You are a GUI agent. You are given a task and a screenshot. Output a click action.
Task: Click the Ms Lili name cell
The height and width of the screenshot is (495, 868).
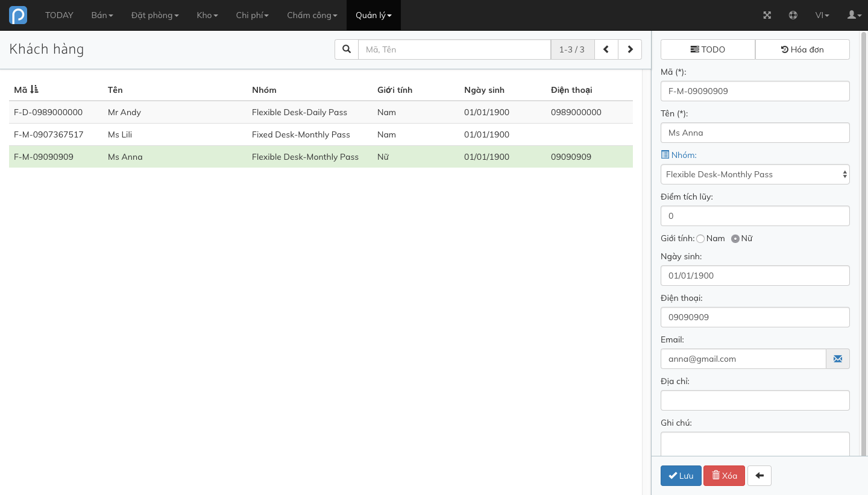coord(120,134)
